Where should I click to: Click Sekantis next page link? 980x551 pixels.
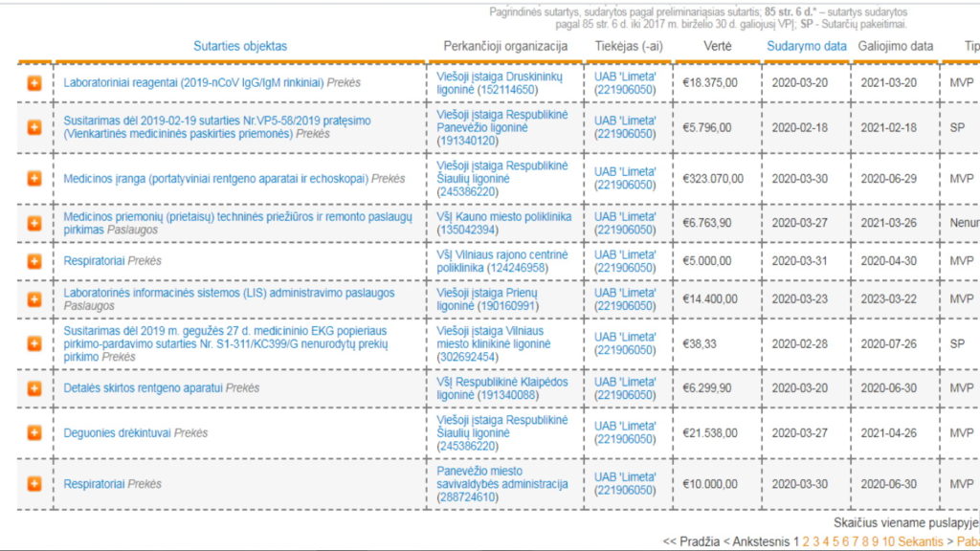(919, 541)
